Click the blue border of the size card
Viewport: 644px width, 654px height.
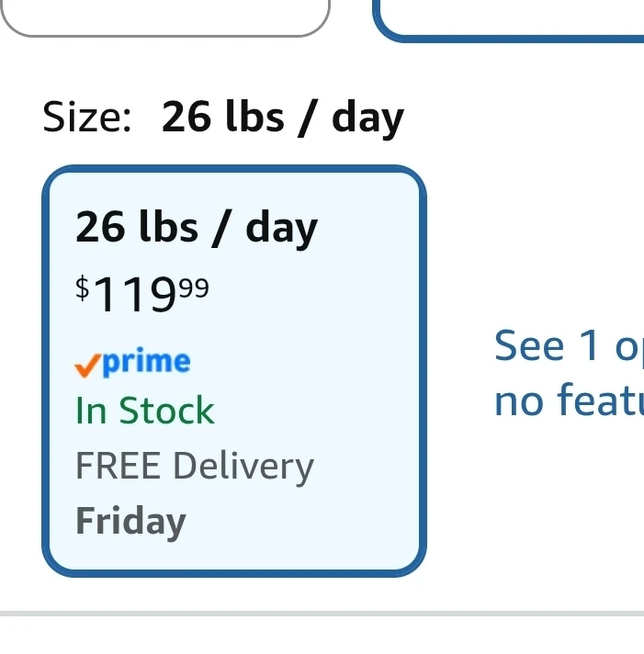click(x=234, y=168)
